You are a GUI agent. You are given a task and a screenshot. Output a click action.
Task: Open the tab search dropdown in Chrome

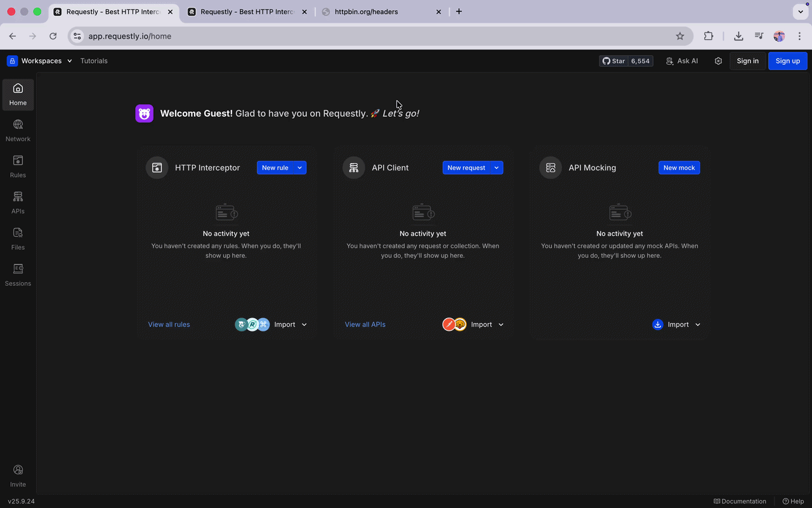click(x=799, y=11)
